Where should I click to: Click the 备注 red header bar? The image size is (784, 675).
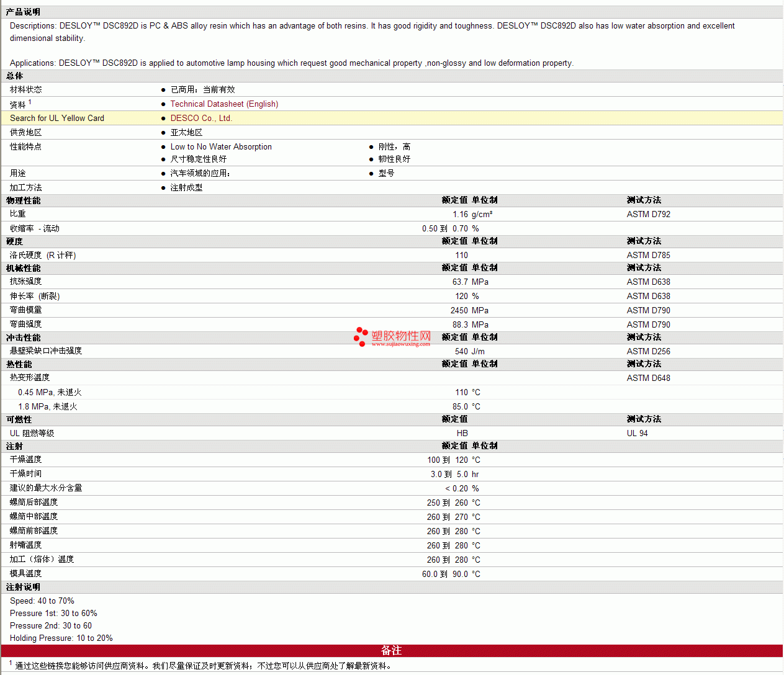click(392, 651)
